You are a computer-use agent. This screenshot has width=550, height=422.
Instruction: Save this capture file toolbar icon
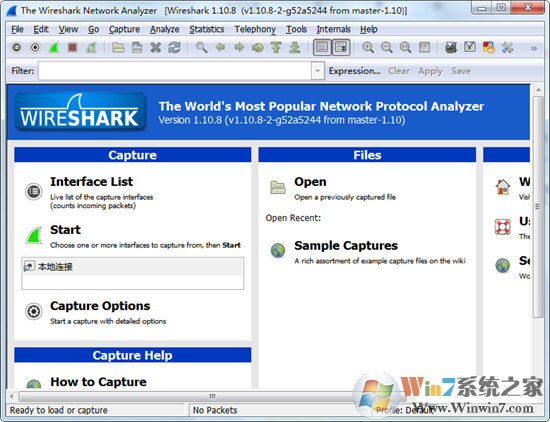coord(137,47)
